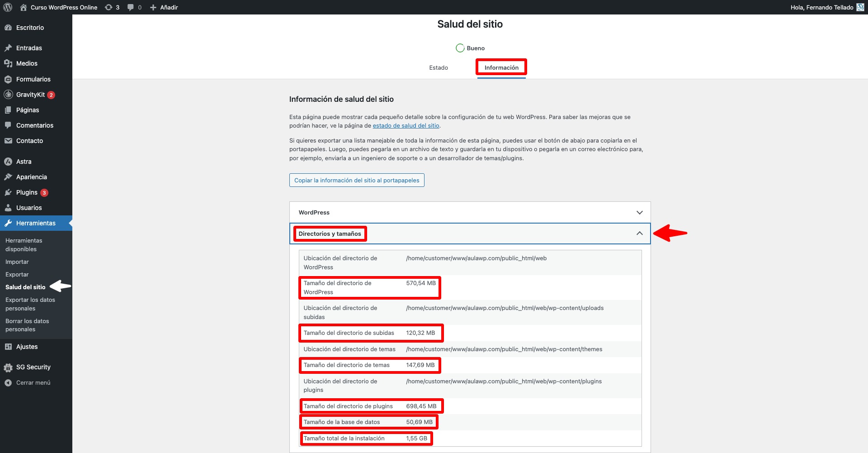Open the WordPress logo menu
The height and width of the screenshot is (453, 868).
8,7
